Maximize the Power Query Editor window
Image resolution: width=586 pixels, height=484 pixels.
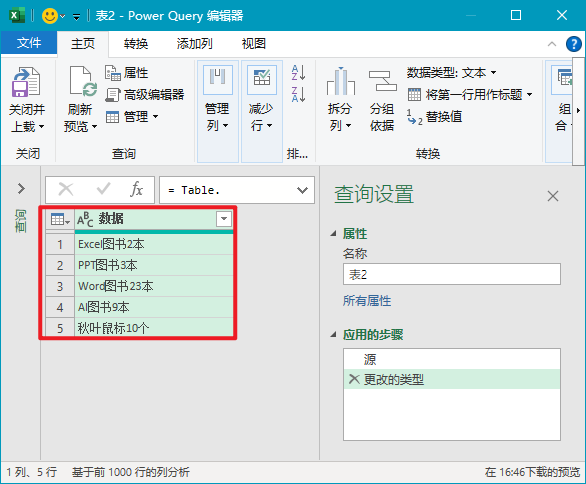[516, 15]
